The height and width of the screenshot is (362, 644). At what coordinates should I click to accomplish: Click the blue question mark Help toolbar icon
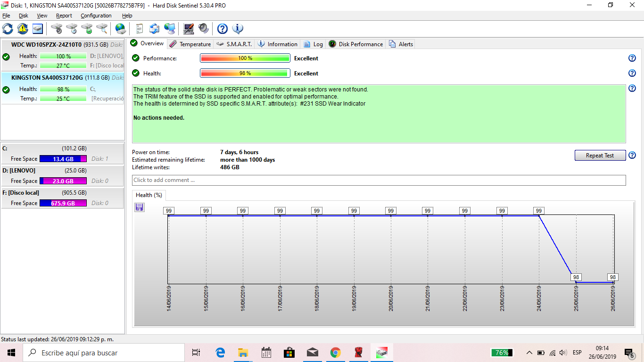(223, 29)
